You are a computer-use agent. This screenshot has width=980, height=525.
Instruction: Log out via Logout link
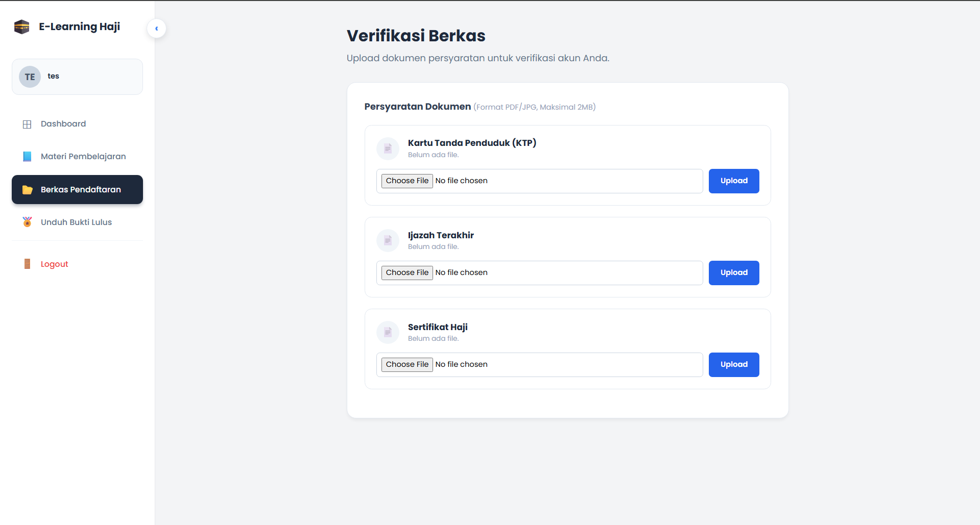click(x=78, y=264)
